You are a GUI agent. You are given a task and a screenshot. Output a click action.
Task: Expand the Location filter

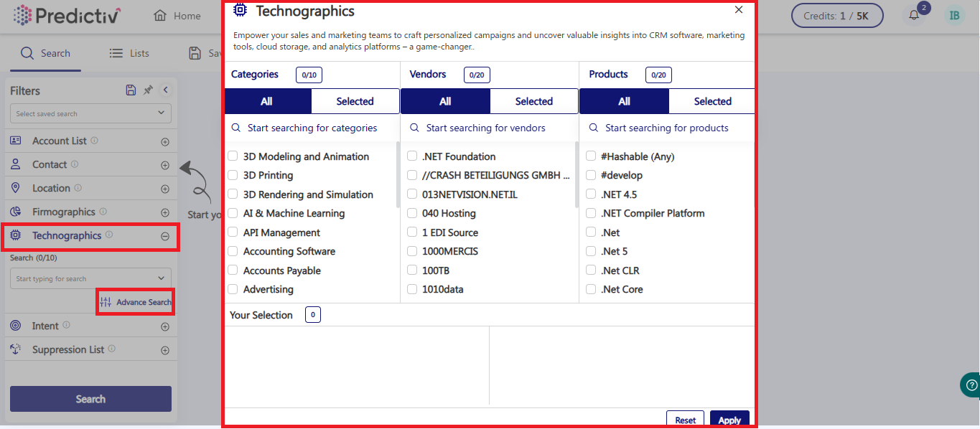pos(165,189)
